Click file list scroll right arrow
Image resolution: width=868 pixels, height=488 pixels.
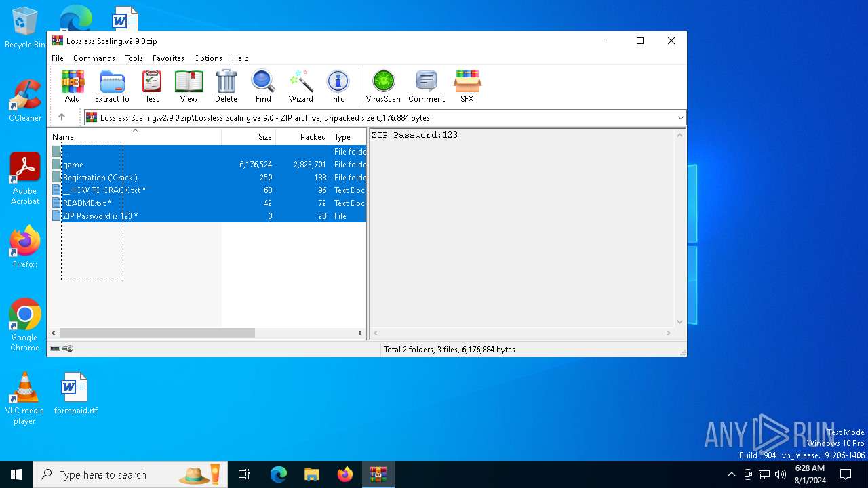point(360,333)
